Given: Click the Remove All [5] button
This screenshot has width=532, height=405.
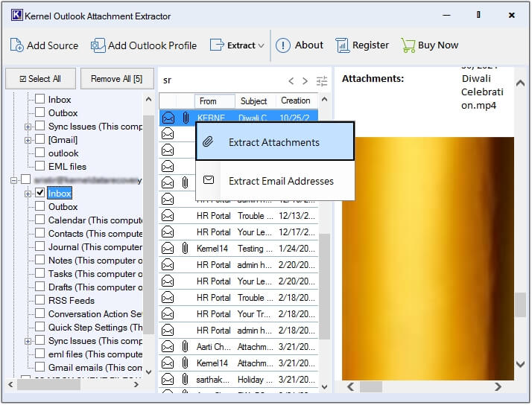Looking at the screenshot, I should click(x=117, y=79).
